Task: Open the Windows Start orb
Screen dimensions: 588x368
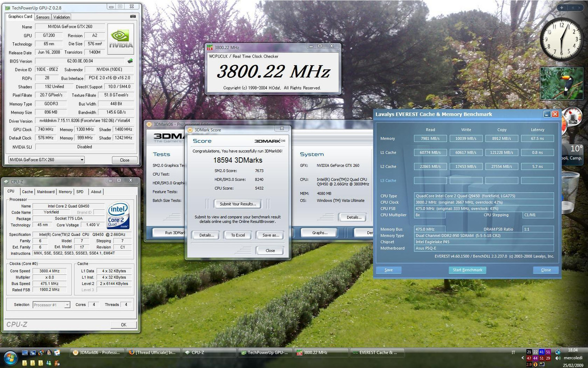Action: tap(11, 358)
